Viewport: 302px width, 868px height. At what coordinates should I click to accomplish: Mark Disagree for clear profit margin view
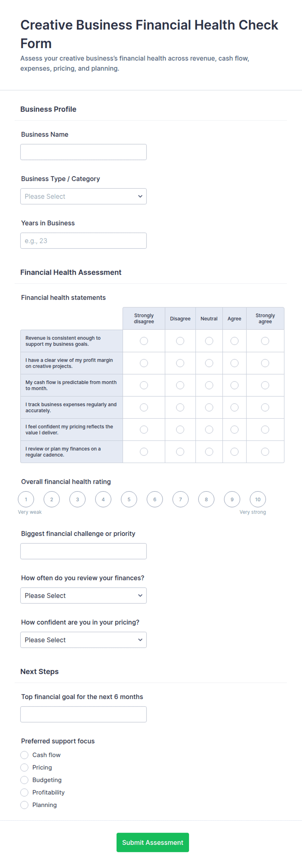point(180,363)
